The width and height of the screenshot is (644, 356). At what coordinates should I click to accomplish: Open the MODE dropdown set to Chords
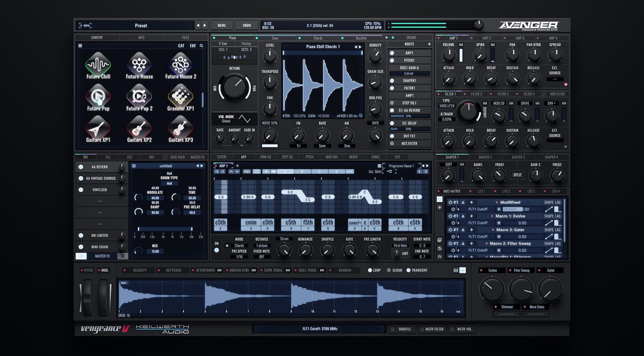point(239,246)
